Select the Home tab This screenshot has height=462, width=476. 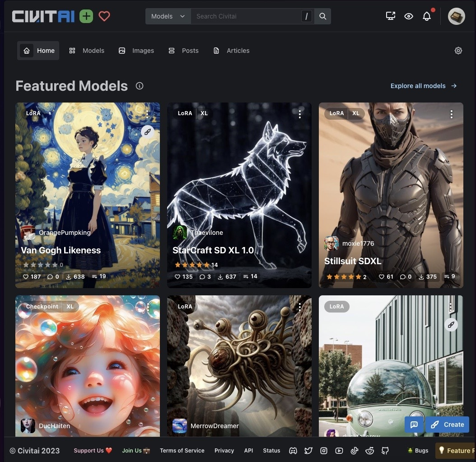pos(38,51)
